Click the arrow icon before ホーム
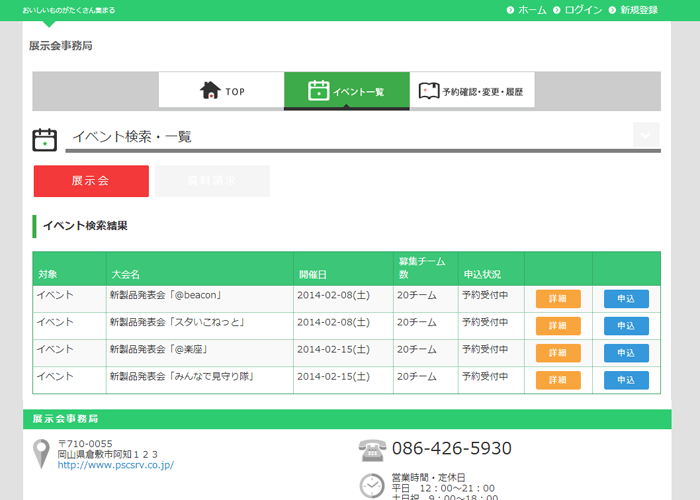This screenshot has width=700, height=500. coord(510,10)
